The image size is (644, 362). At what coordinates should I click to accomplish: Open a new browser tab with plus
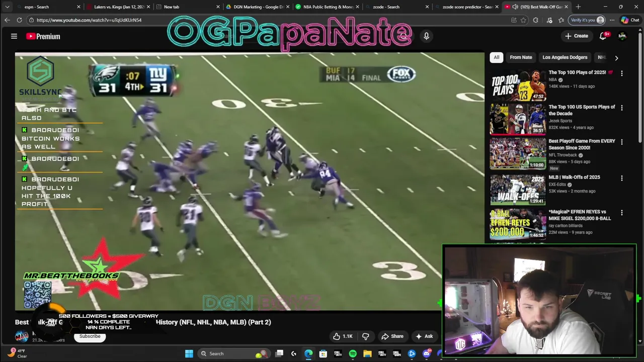coord(578,7)
